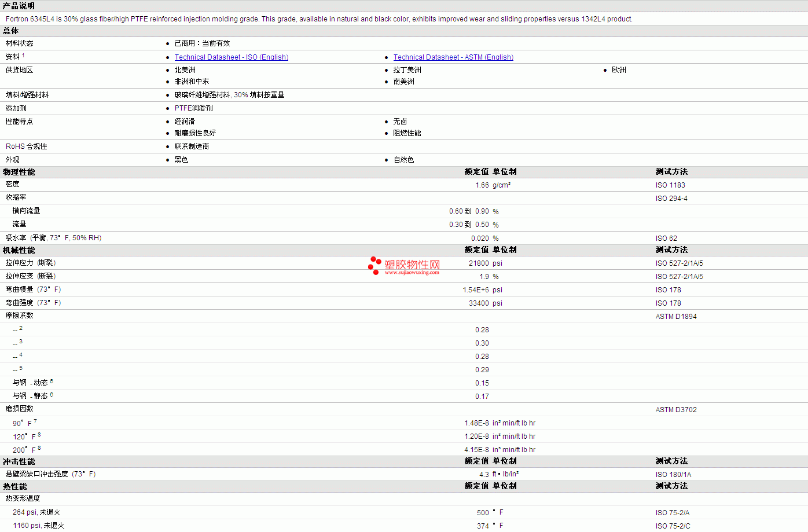Select the "ISO 294-4" test method
Screen dimensions: 808x532
click(x=671, y=199)
